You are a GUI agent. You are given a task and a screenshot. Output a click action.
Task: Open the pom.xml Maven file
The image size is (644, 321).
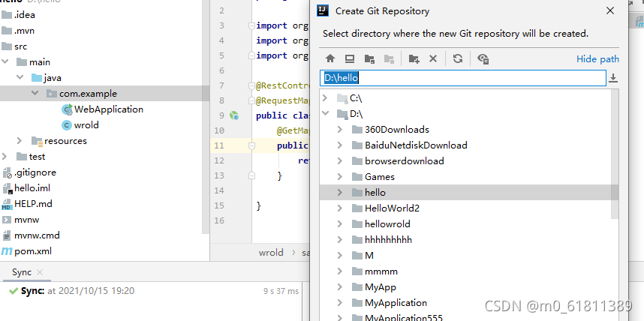(27, 250)
